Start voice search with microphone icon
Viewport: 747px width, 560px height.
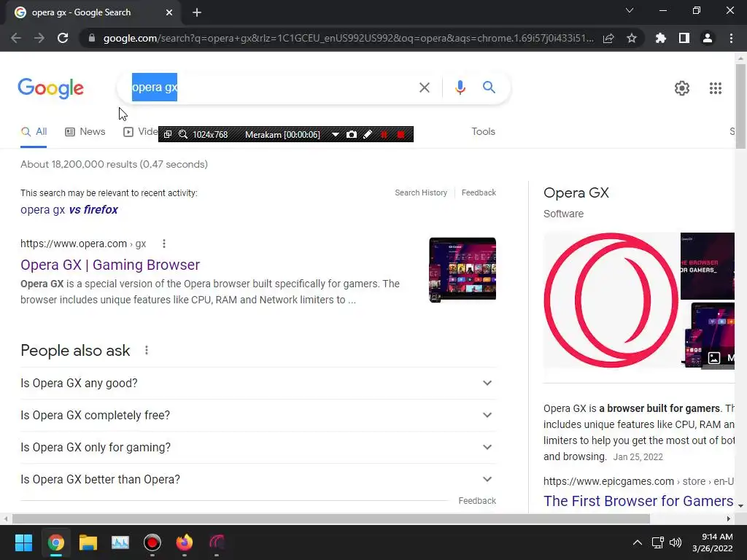(x=460, y=87)
